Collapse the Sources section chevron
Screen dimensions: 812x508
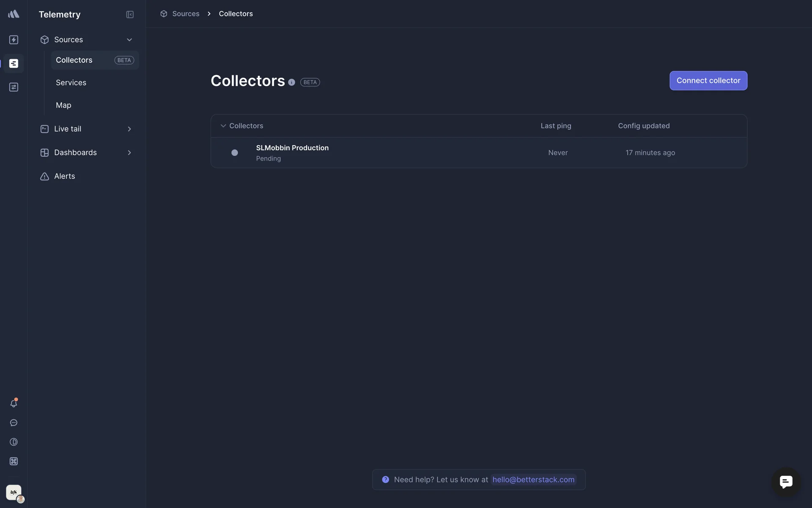[129, 40]
